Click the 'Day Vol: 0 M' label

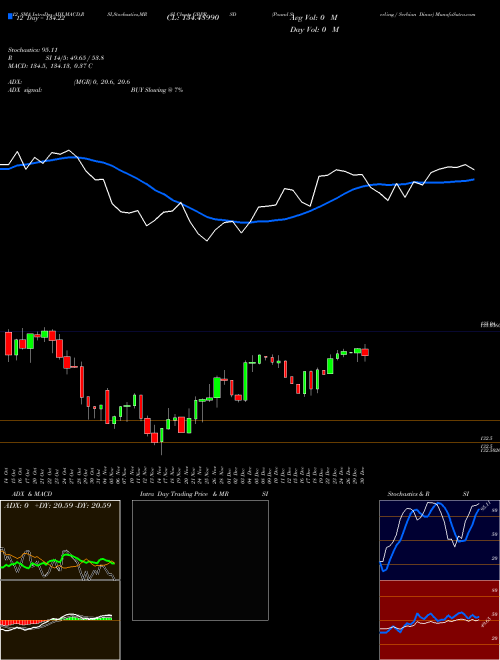pyautogui.click(x=314, y=29)
